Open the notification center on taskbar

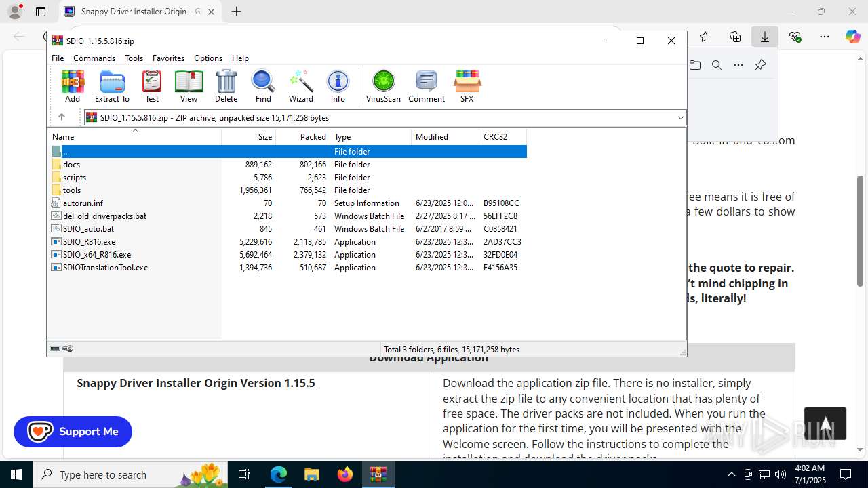point(846,474)
